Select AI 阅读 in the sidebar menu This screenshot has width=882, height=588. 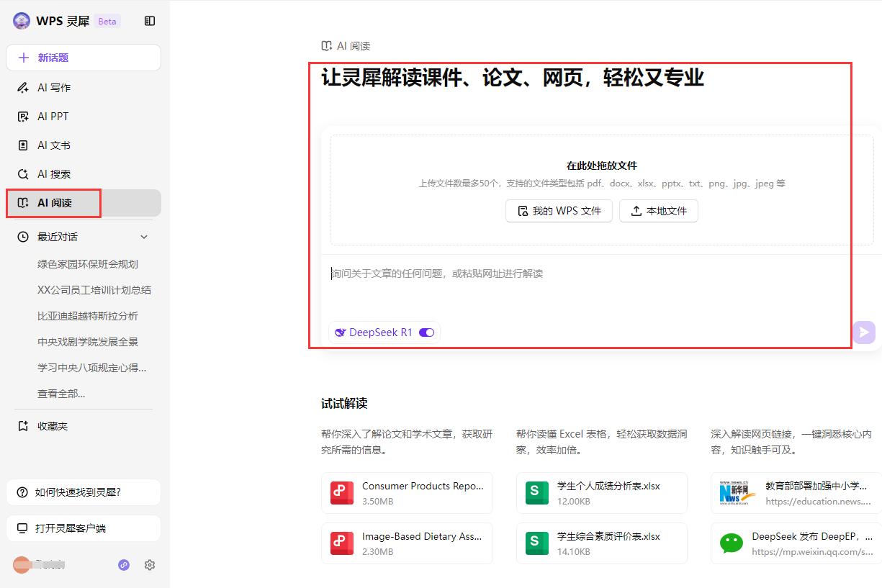84,203
